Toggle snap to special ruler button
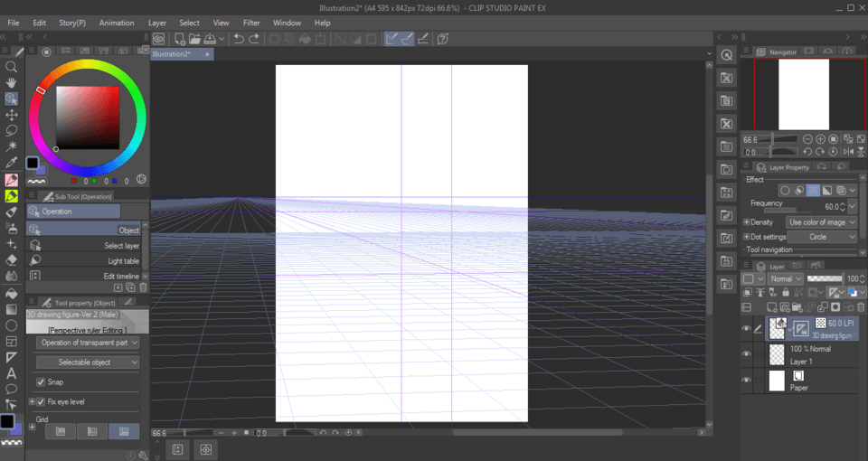 (x=407, y=39)
